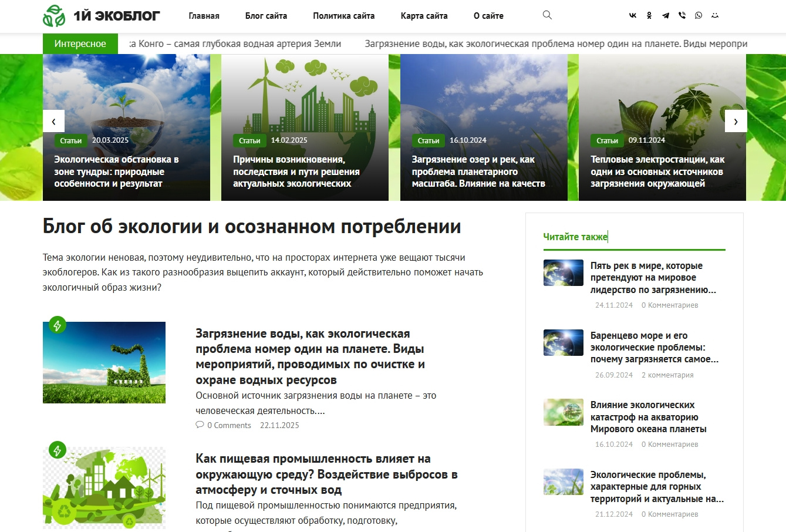Click the green leaf logo of 1Й ЭКОБЛОГ
The width and height of the screenshot is (786, 532).
pyautogui.click(x=54, y=16)
